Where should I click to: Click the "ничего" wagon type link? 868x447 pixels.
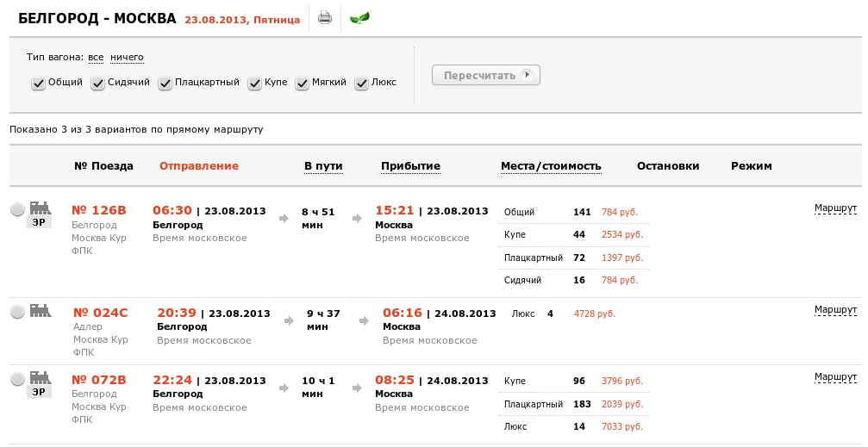127,58
